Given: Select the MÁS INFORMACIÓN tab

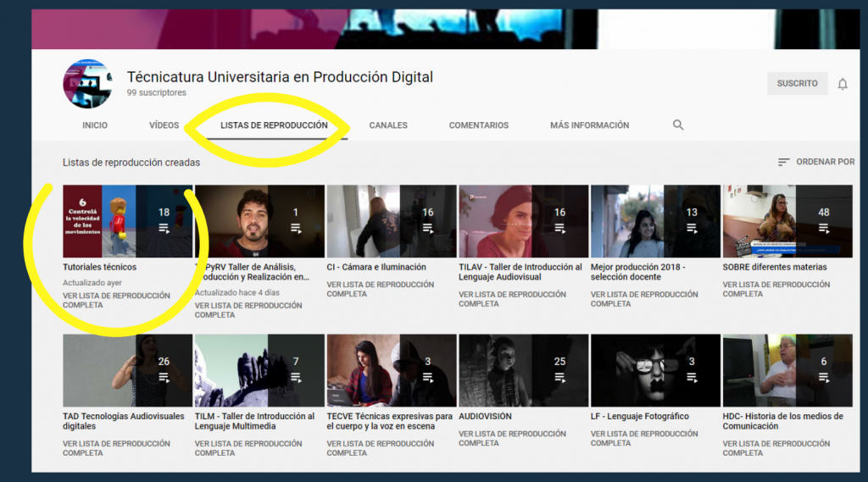Looking at the screenshot, I should tap(589, 125).
